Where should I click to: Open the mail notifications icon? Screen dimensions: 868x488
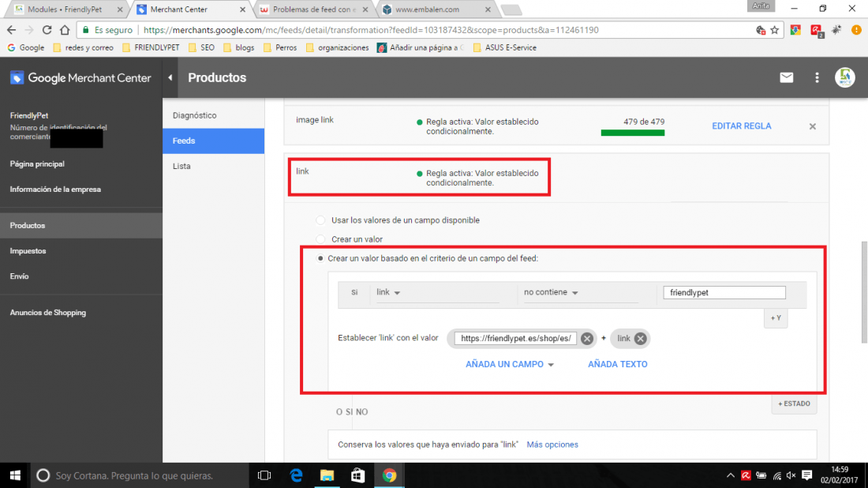786,77
